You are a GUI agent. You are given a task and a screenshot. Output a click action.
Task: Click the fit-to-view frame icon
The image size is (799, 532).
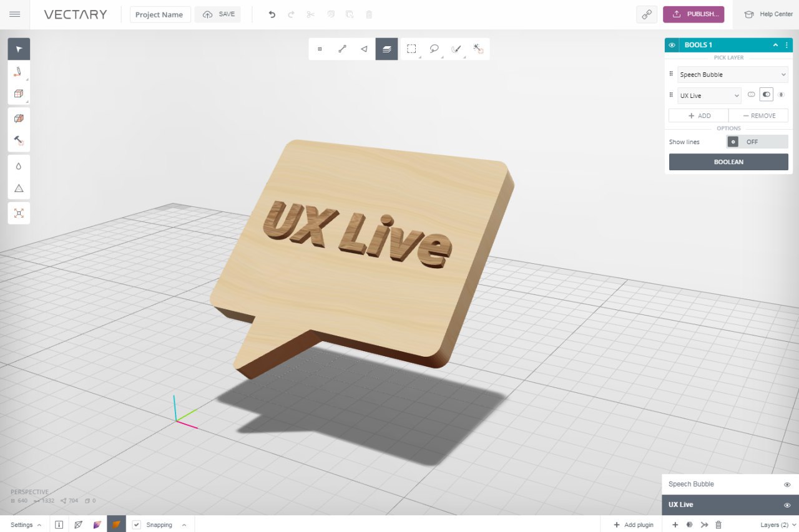(x=19, y=213)
